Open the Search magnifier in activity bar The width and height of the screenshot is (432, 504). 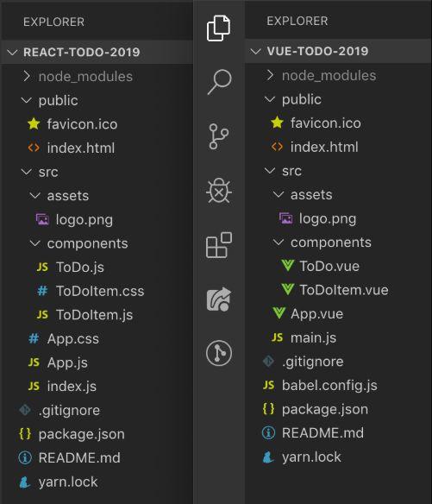(x=219, y=82)
